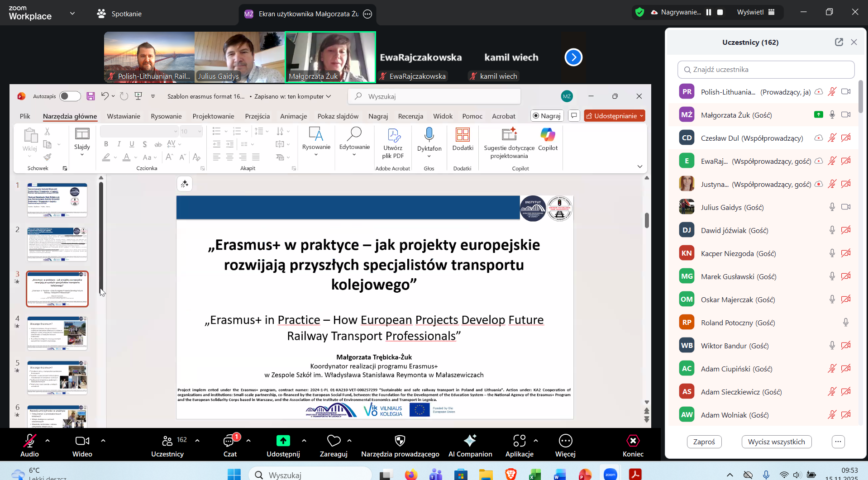868x480 pixels.
Task: Toggle the Autozapis autosave switch
Action: pos(70,96)
